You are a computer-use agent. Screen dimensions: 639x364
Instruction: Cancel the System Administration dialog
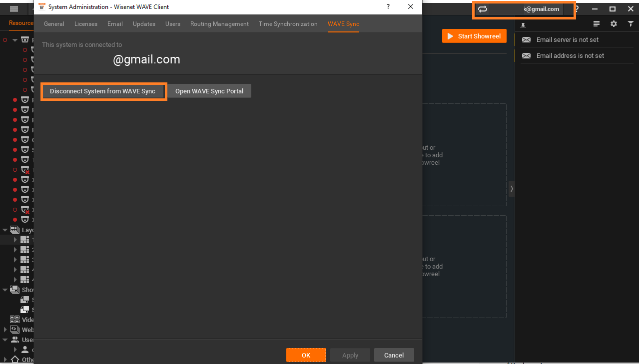tap(394, 355)
